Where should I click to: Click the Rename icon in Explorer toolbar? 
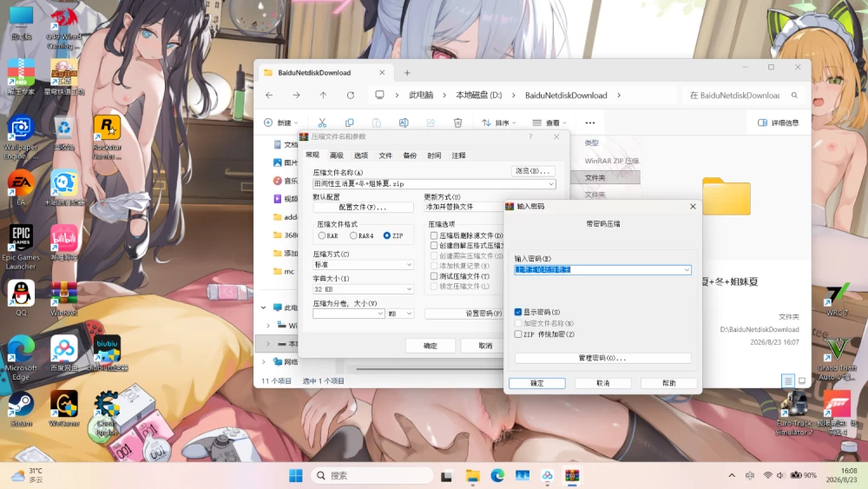pyautogui.click(x=404, y=122)
